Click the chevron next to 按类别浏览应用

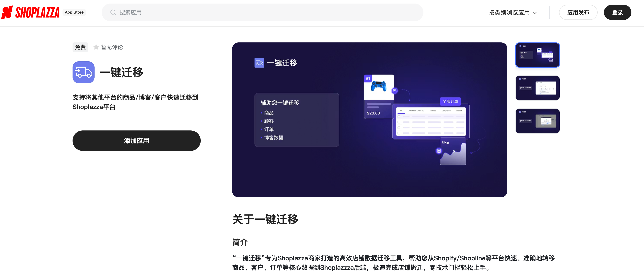535,13
